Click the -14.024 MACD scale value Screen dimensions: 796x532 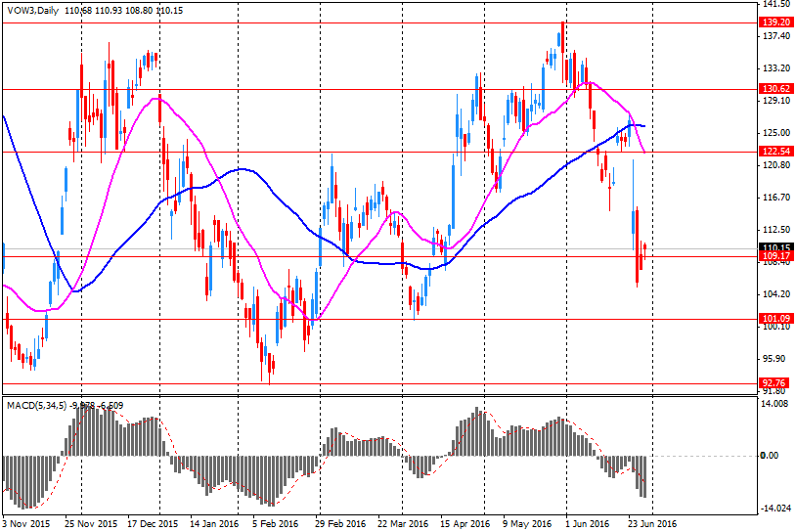[774, 509]
